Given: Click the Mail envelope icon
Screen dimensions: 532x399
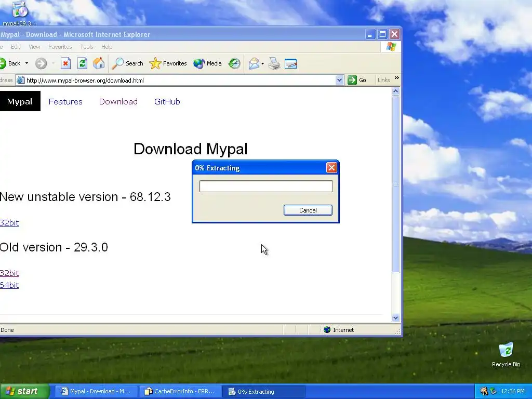Looking at the screenshot, I should point(254,63).
